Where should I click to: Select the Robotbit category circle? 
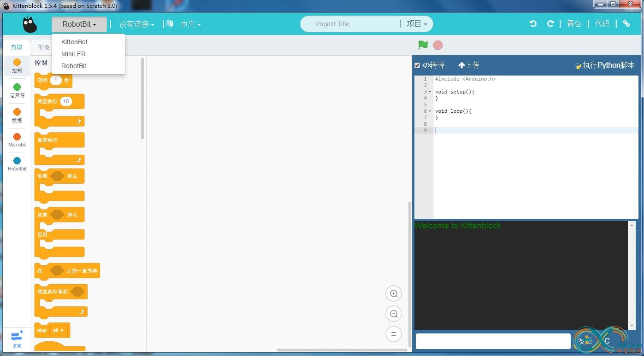[x=17, y=161]
